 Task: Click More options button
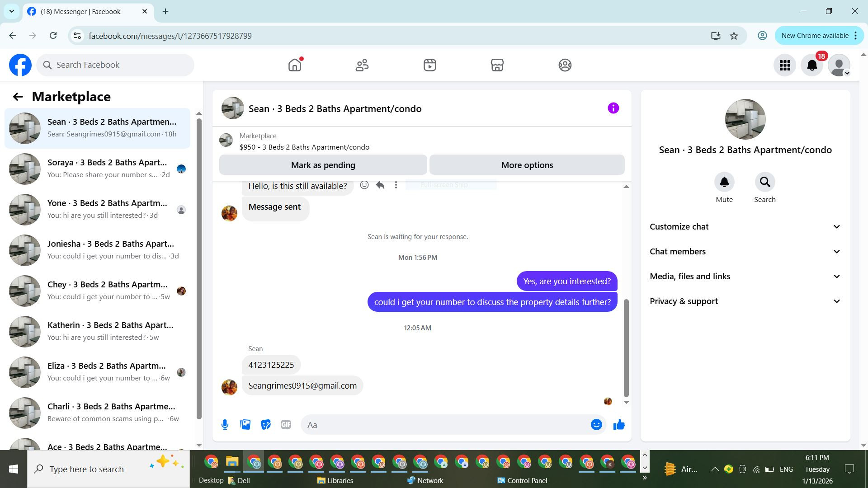click(x=527, y=165)
